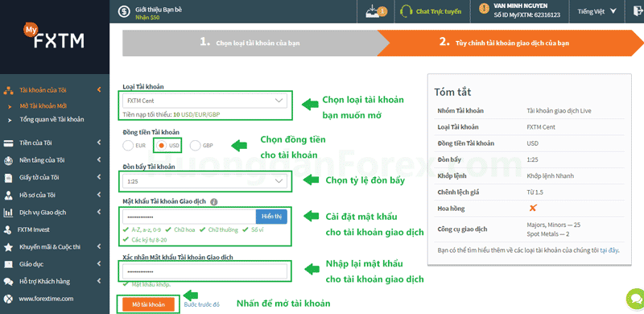The height and width of the screenshot is (314, 644).
Task: Click the Bước trước đó link
Action: 202,304
